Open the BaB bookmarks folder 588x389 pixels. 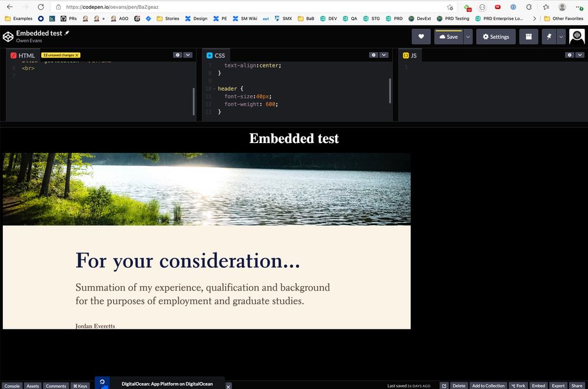306,18
